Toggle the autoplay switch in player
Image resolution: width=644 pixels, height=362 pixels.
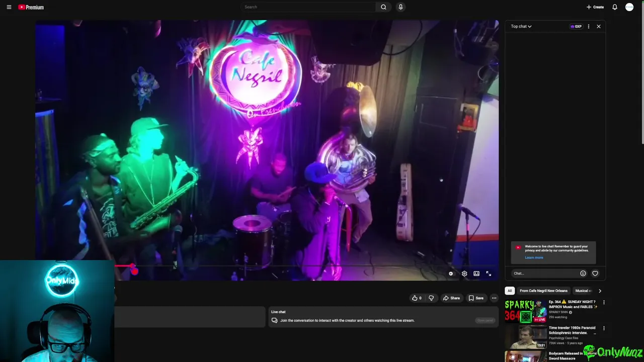pyautogui.click(x=451, y=274)
